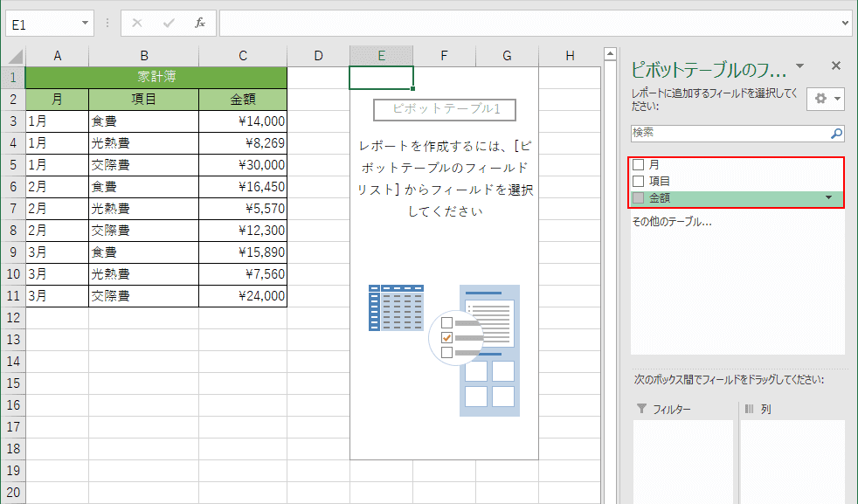Click the ¥24,000 cell
This screenshot has height=504, width=858.
243,296
